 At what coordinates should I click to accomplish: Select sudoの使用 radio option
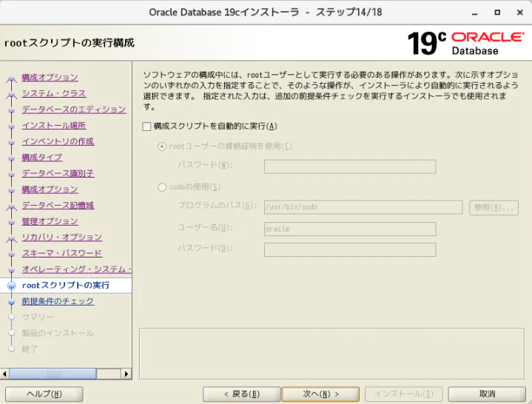162,187
